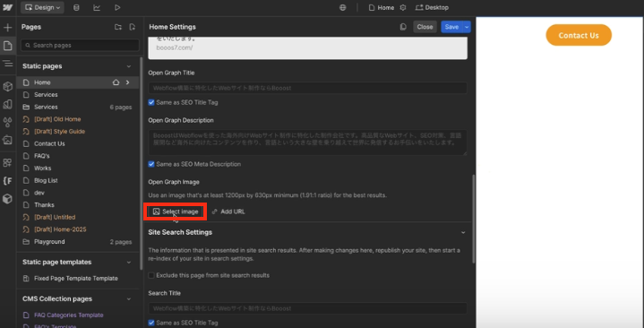Collapse the CMS Collection pages section
This screenshot has width=644, height=328.
[129, 299]
